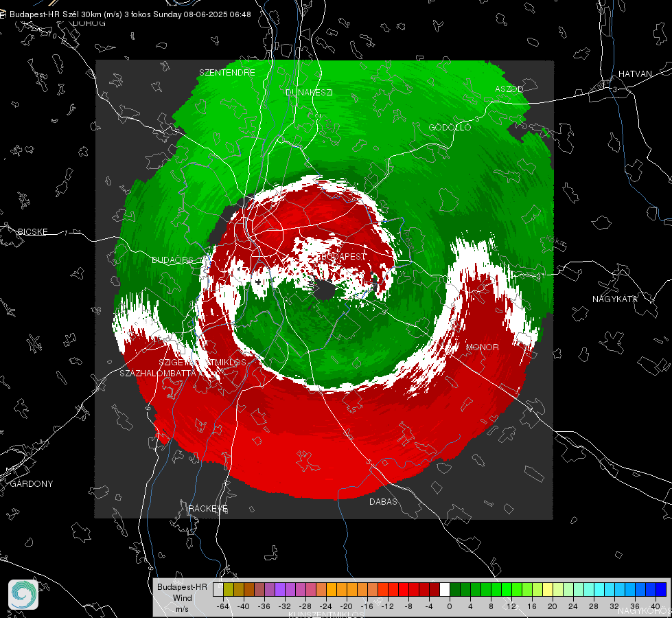672x618 pixels.
Task: Click the DUNAKESZI map label
Action: (309, 92)
